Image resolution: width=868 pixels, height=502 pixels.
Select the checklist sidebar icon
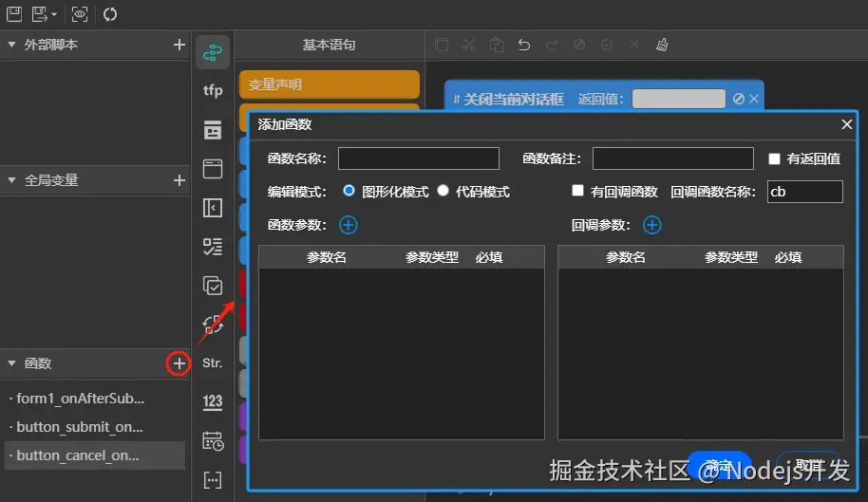[213, 247]
